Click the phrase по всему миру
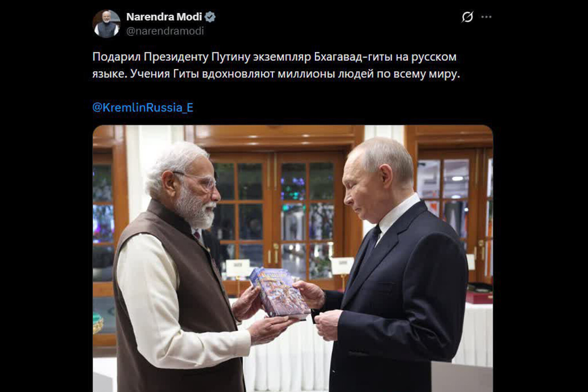This screenshot has width=588, height=392. click(418, 74)
